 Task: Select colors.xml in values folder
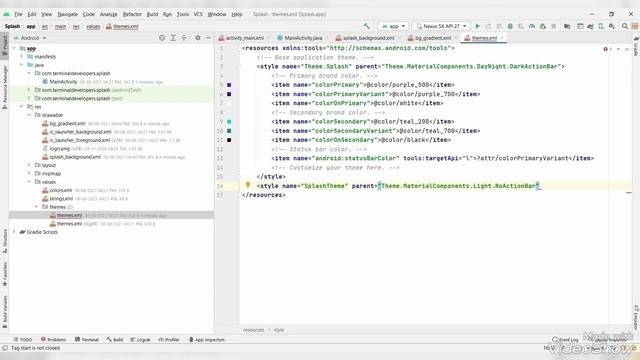tap(60, 190)
